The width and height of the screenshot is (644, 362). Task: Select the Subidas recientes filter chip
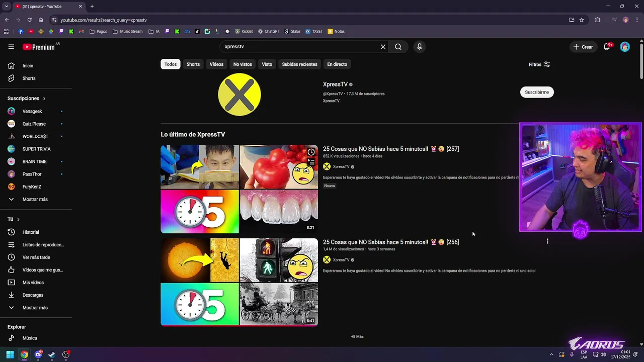[x=299, y=64]
